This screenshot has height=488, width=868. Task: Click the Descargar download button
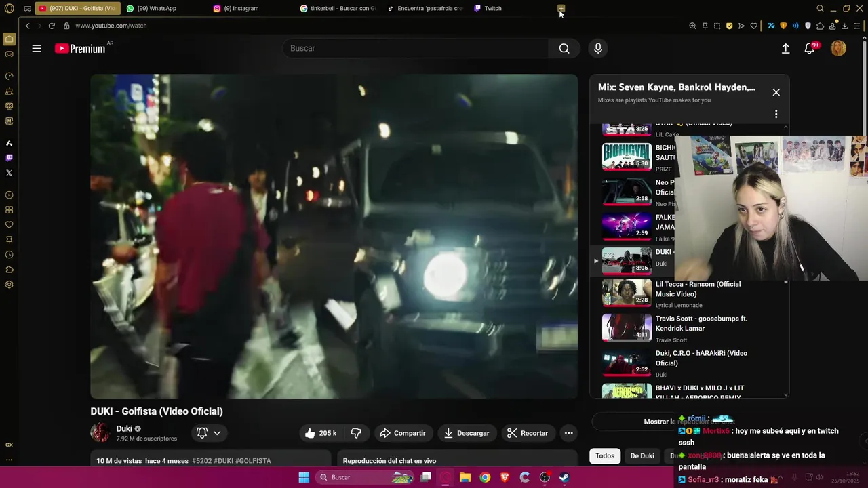tap(467, 433)
